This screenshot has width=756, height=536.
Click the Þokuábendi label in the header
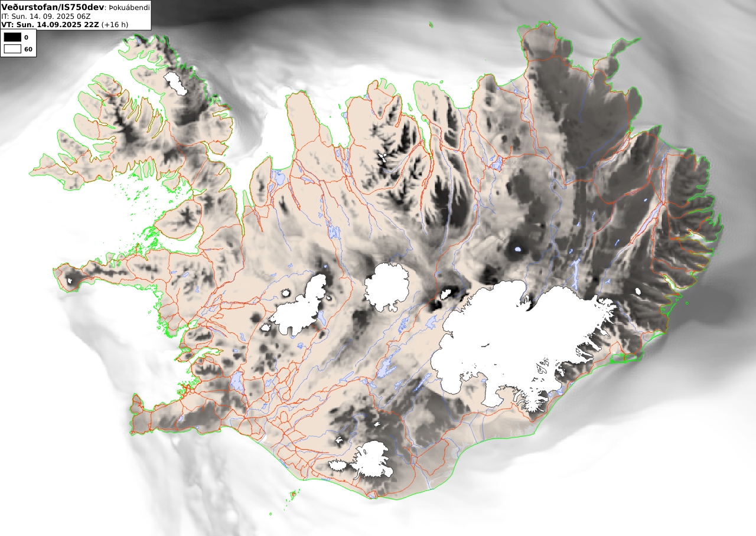pos(129,8)
